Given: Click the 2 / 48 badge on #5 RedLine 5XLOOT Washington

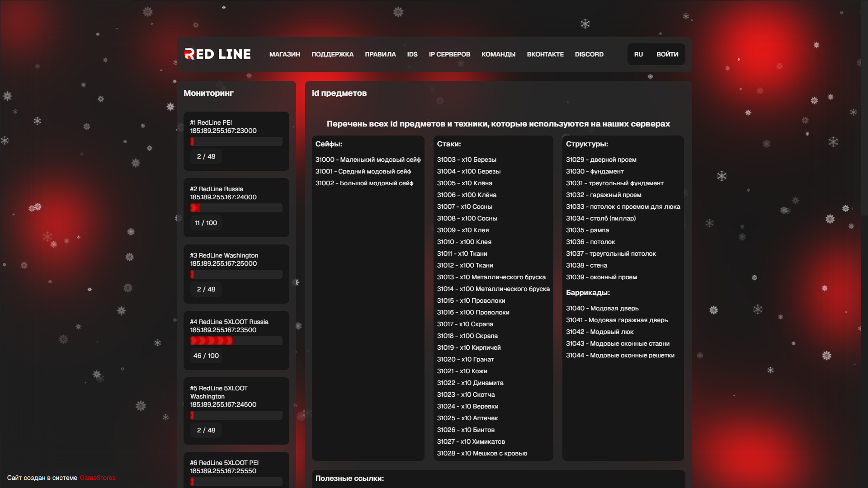Looking at the screenshot, I should pos(206,430).
